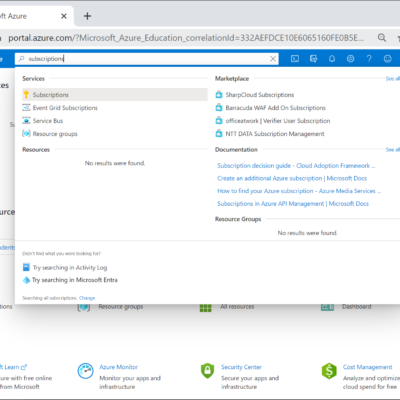Open Security Center link
Screen dimensions: 400x400
pos(241,367)
